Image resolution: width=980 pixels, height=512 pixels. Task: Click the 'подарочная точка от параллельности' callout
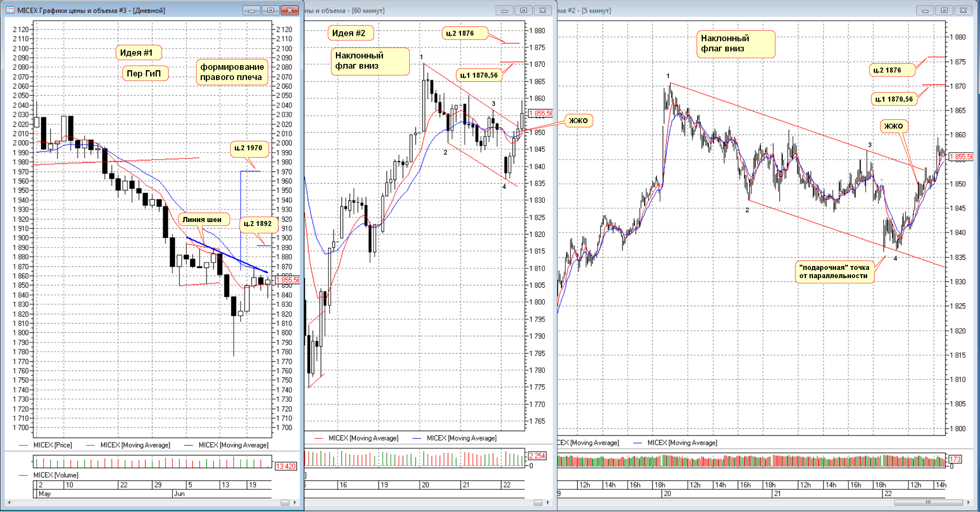click(835, 272)
